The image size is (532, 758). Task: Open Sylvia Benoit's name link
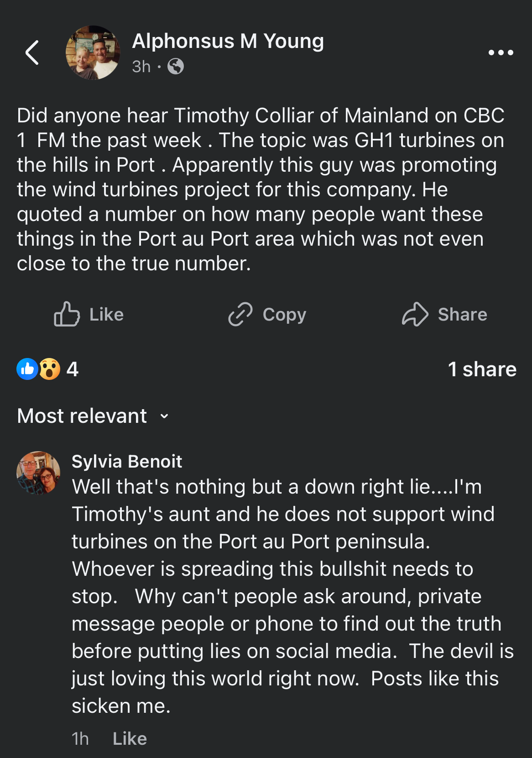(127, 462)
